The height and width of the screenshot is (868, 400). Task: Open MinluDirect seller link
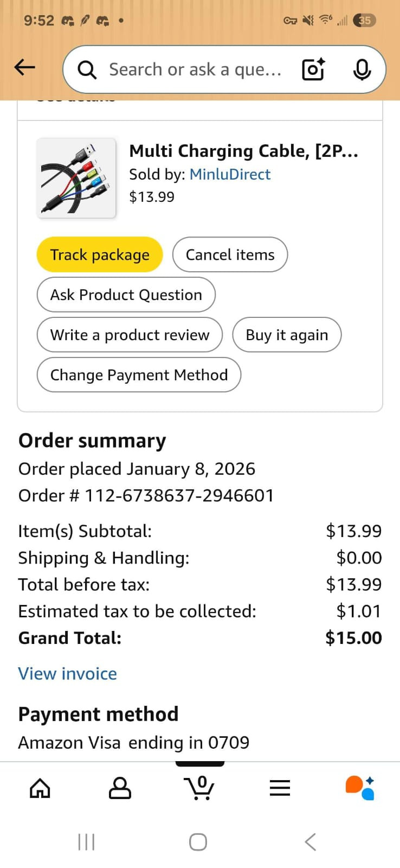(x=230, y=174)
